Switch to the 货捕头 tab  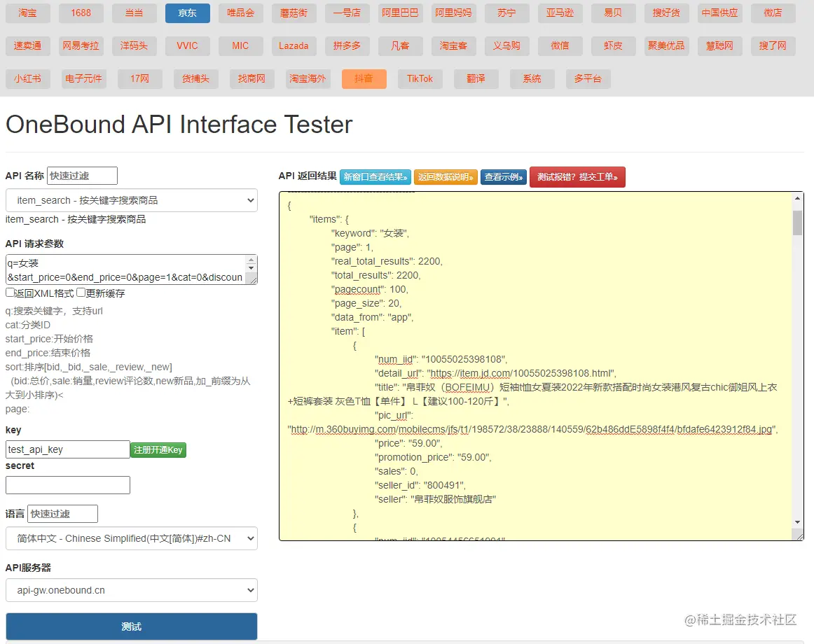(195, 79)
